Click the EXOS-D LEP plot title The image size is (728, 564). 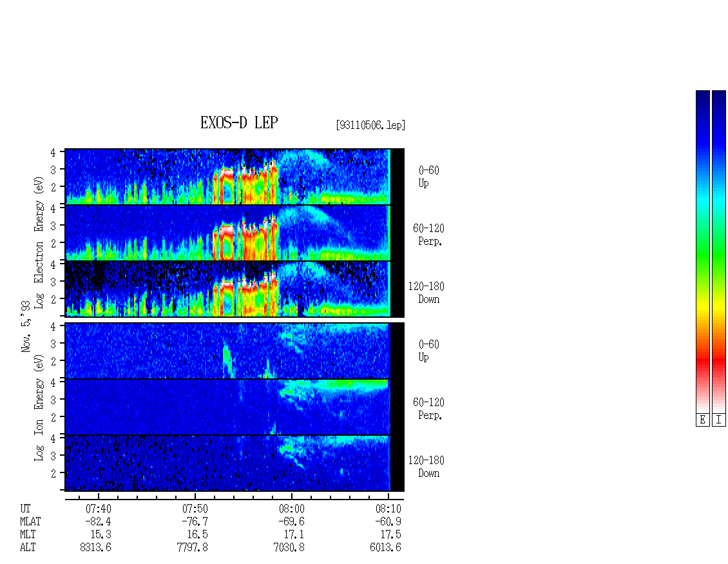coord(239,122)
